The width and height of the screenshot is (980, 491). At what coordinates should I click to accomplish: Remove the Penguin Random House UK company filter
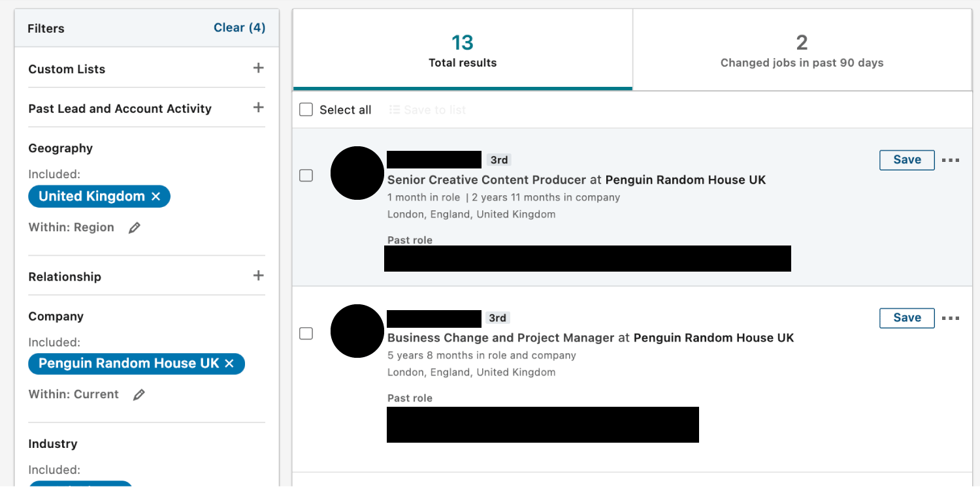tap(229, 364)
